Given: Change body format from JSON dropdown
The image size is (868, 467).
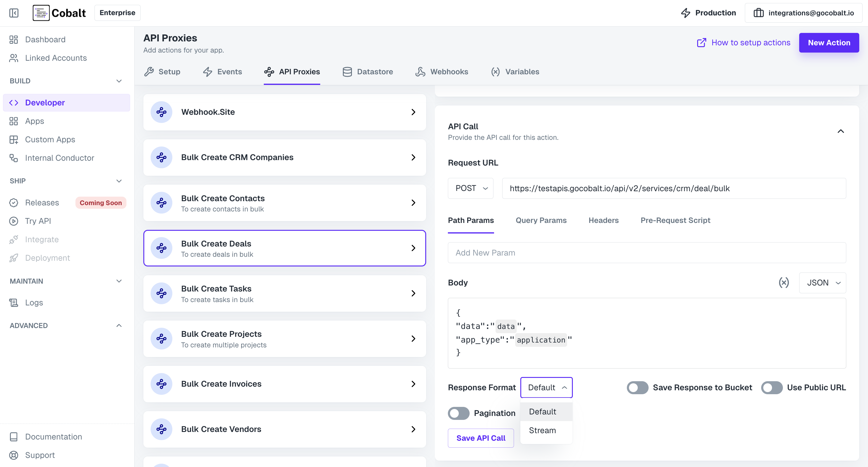Looking at the screenshot, I should pyautogui.click(x=822, y=283).
